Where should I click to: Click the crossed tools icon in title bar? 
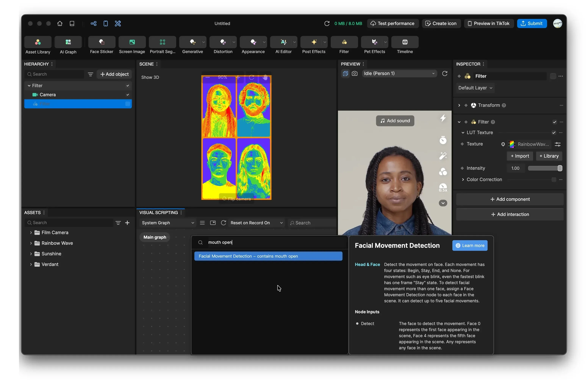(x=118, y=23)
